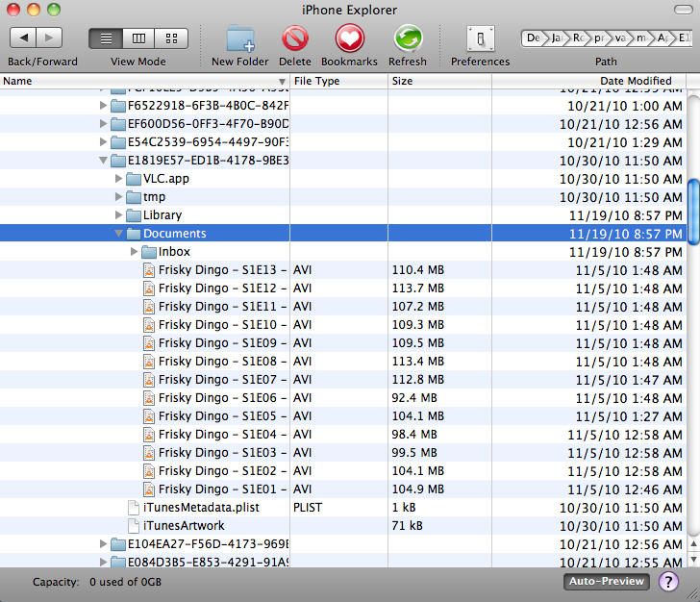This screenshot has width=700, height=602.
Task: Refresh the file listing
Action: 408,38
